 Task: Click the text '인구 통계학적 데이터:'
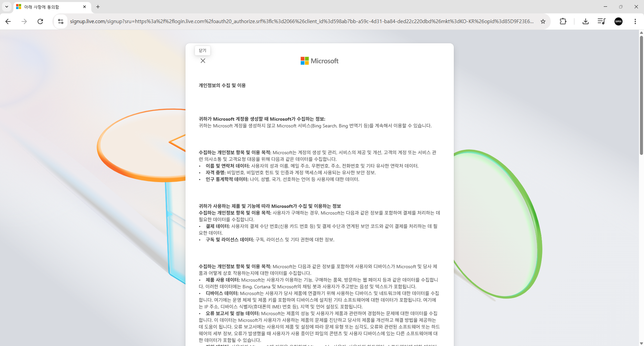click(227, 179)
